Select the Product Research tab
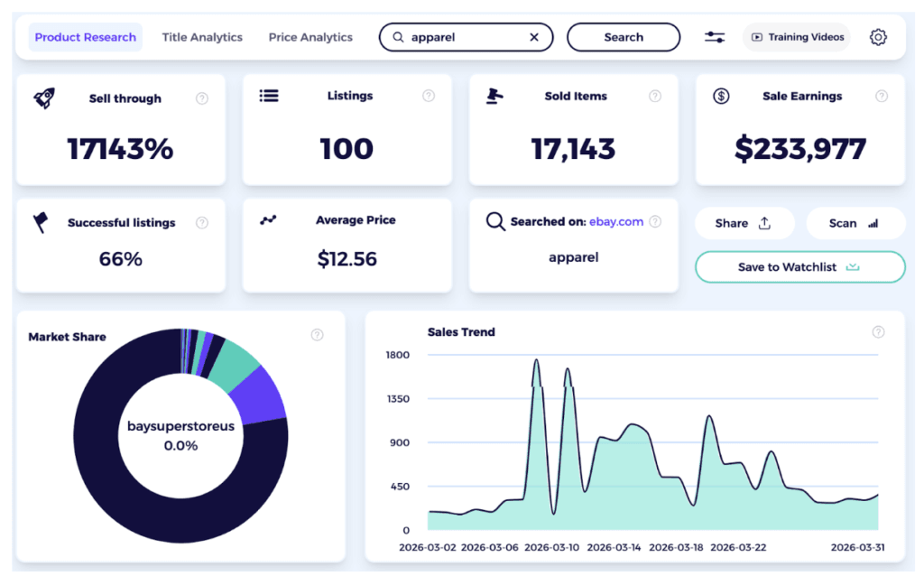Viewport: 924px width, 576px height. [85, 37]
